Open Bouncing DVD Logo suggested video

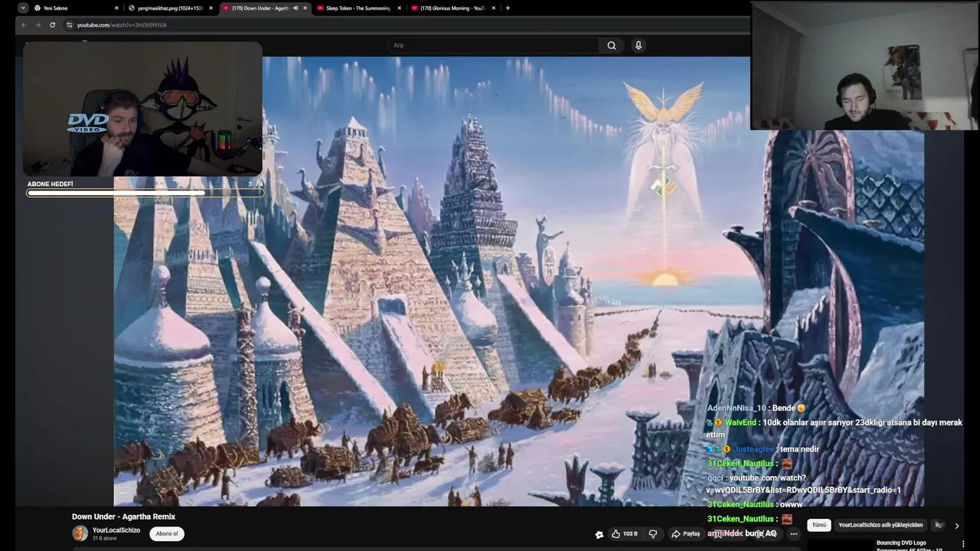click(909, 546)
